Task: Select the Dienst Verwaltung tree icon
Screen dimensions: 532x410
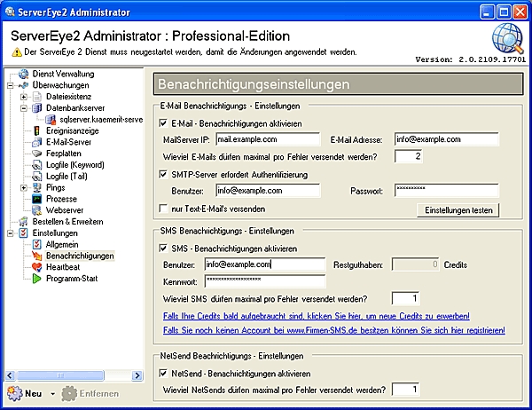Action: pos(24,73)
